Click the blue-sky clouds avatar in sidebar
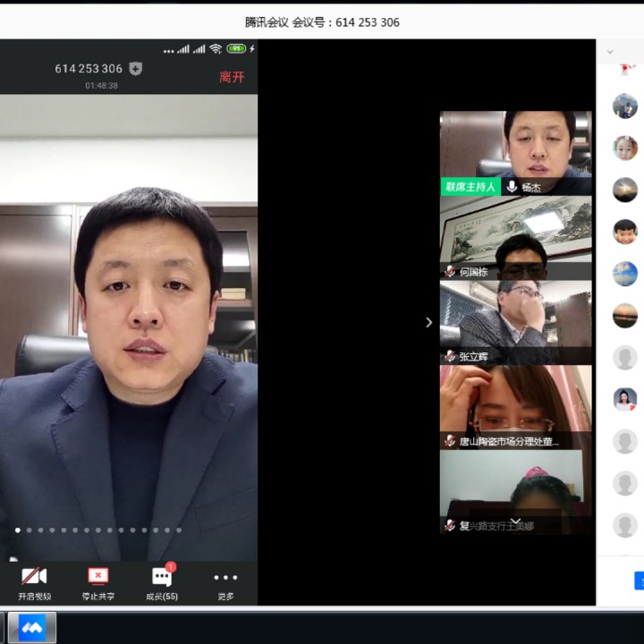 625,274
